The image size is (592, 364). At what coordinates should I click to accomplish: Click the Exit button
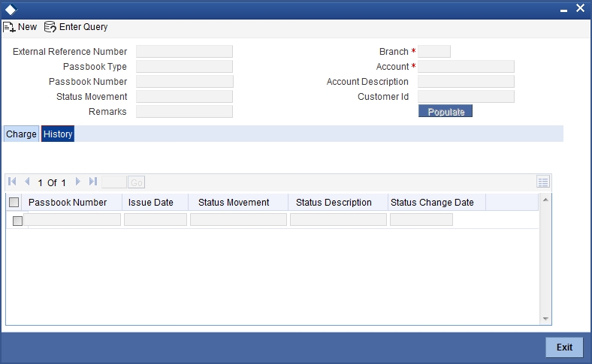point(564,347)
